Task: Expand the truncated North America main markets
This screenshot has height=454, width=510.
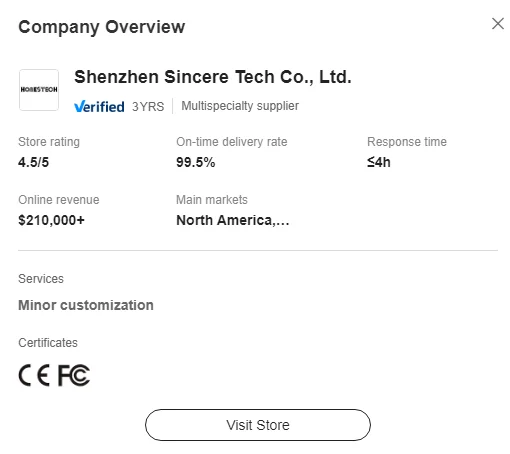Action: (233, 220)
